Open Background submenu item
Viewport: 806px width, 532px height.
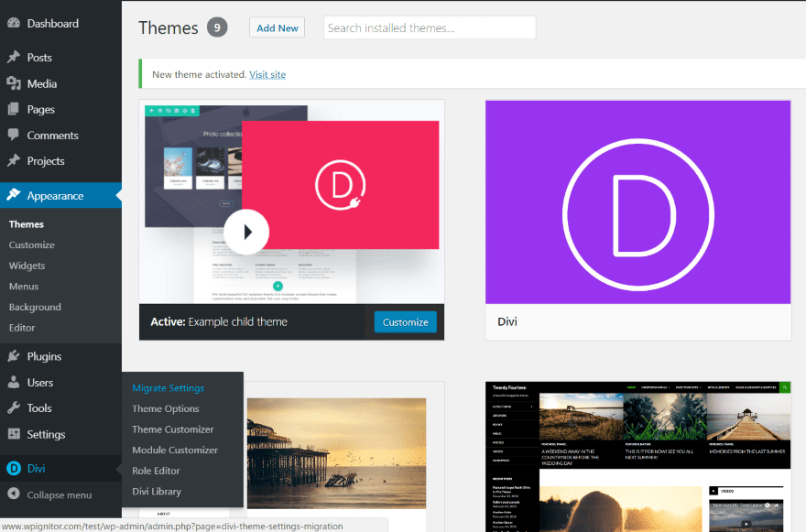tap(35, 307)
